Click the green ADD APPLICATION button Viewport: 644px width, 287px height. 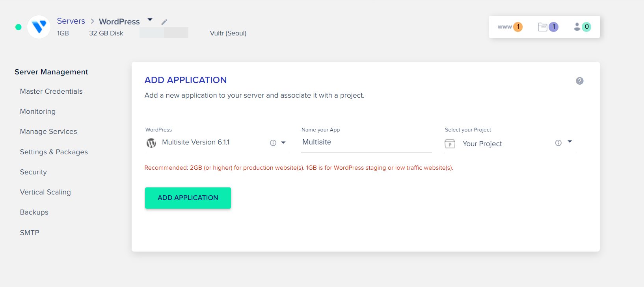(x=188, y=198)
